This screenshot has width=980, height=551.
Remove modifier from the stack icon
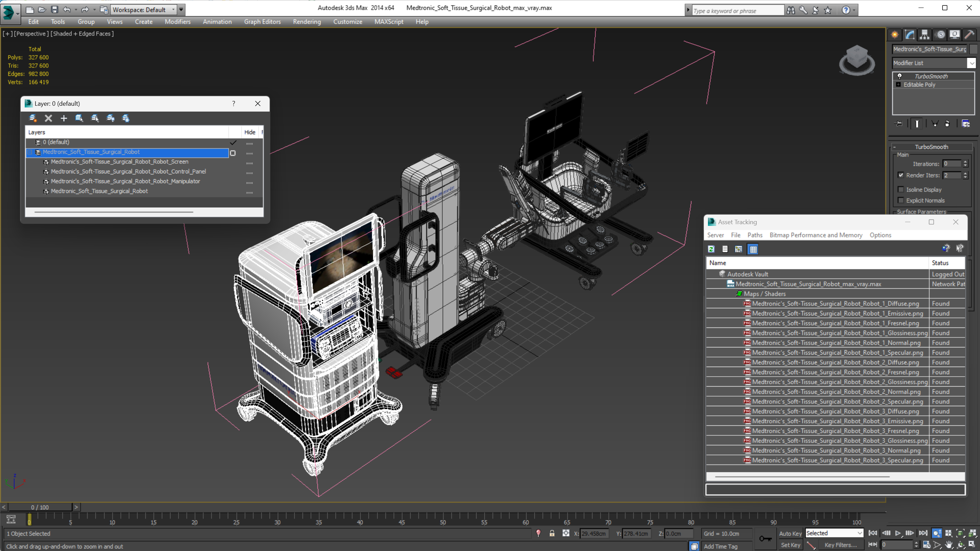coord(947,124)
